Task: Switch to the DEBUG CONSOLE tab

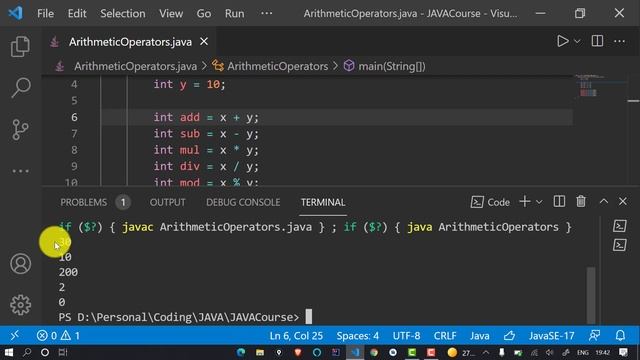Action: [243, 202]
